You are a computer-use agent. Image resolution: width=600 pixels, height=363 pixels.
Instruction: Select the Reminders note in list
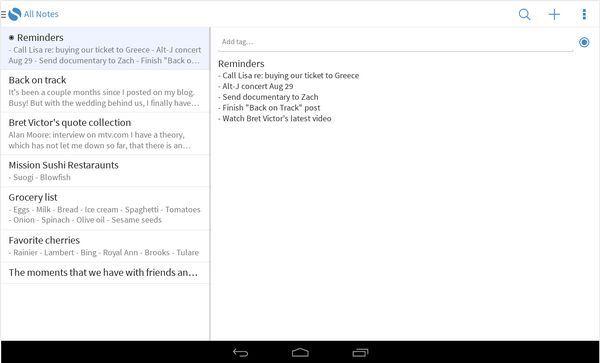105,48
